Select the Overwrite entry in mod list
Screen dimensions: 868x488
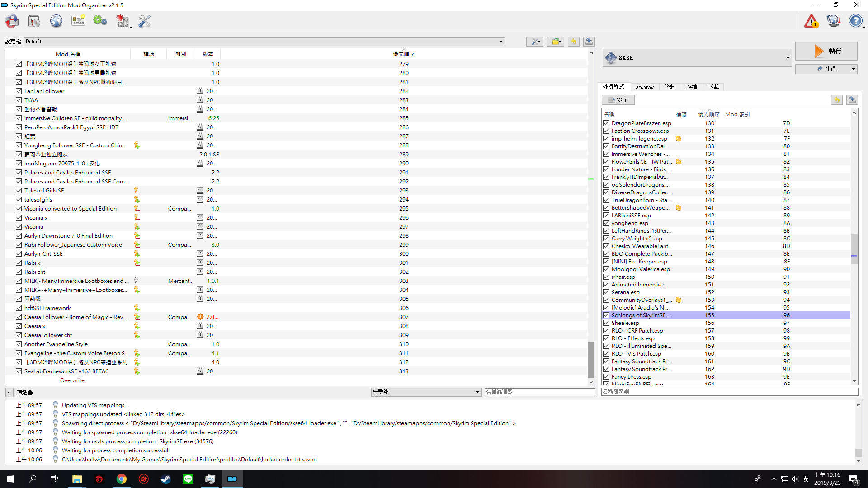click(72, 380)
